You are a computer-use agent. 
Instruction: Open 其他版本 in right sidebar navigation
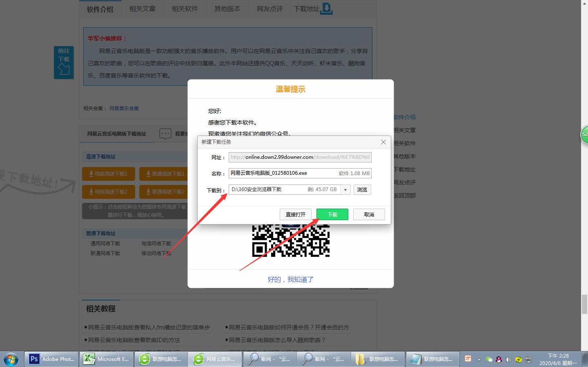(x=405, y=156)
